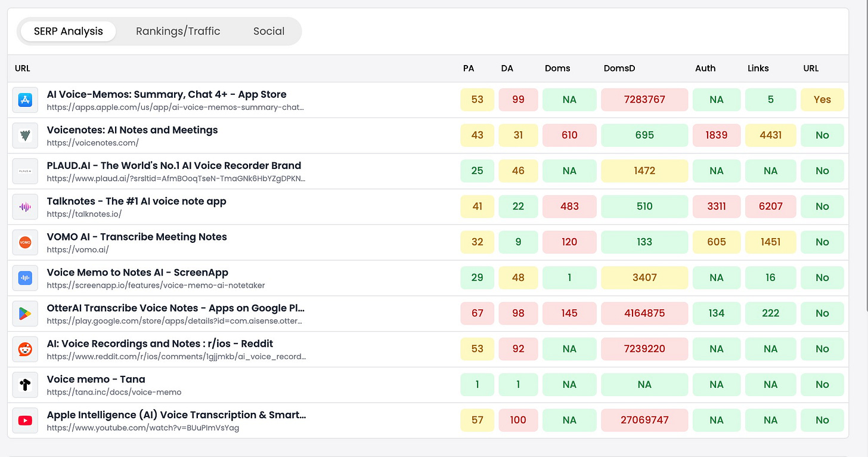Open VOMO AI Transcribe Meeting Notes title
Image resolution: width=868 pixels, height=457 pixels.
[x=137, y=237]
